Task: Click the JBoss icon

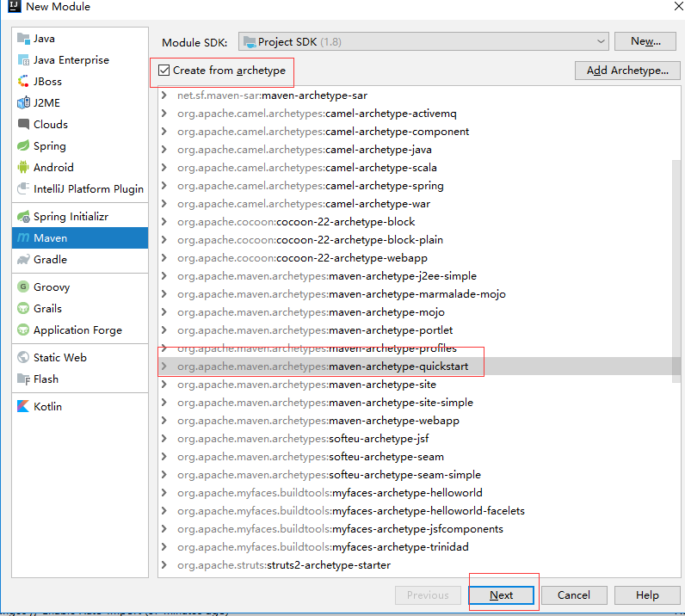Action: click(x=23, y=81)
